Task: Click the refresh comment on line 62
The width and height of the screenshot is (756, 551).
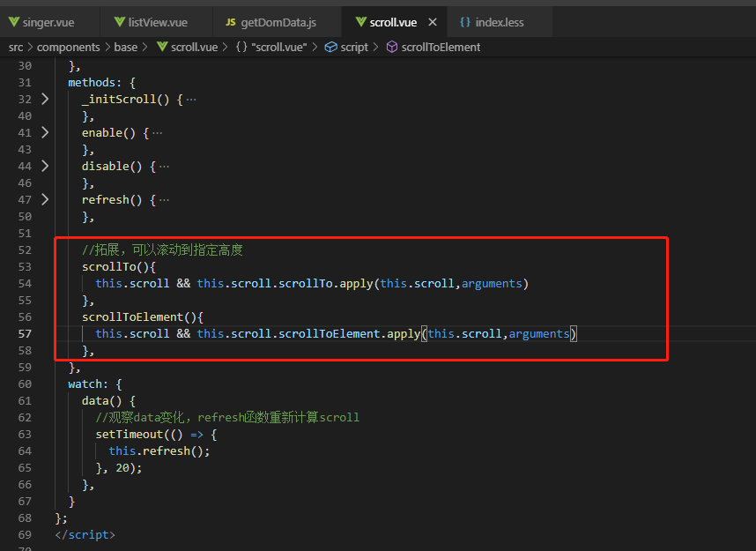Action: tap(227, 417)
